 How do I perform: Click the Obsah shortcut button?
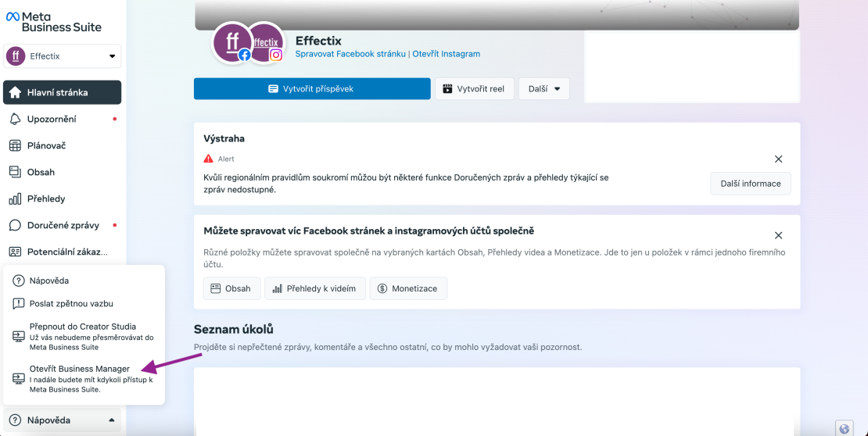(232, 288)
